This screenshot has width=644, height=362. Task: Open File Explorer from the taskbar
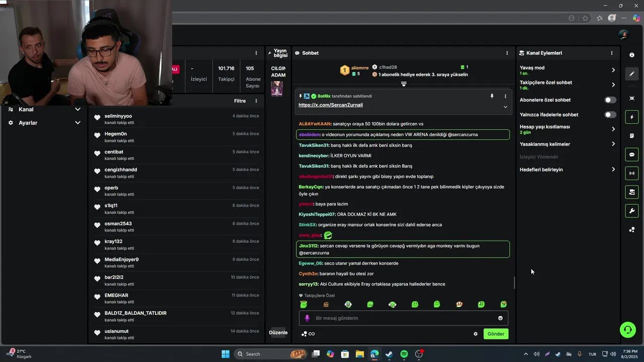tap(360, 354)
